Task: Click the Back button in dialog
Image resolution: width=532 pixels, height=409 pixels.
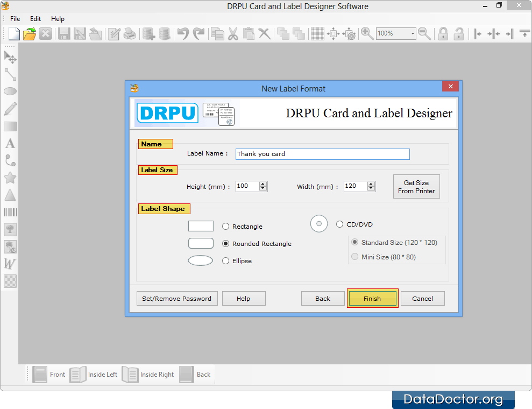Action: point(323,298)
